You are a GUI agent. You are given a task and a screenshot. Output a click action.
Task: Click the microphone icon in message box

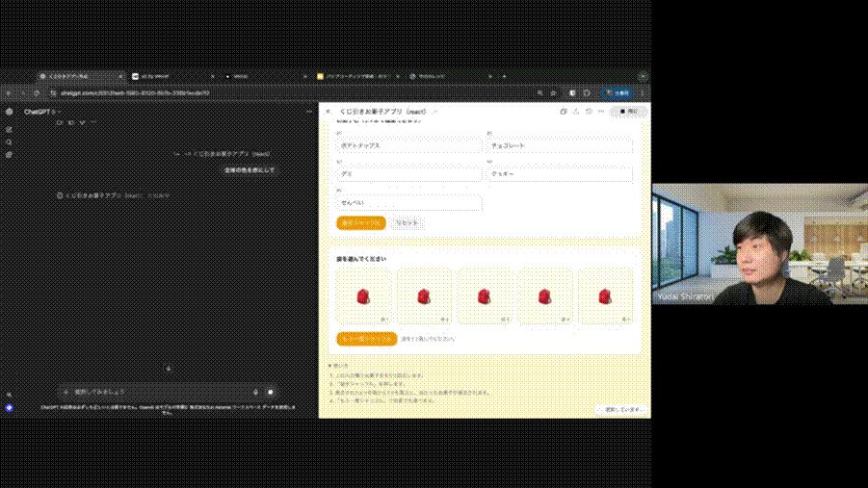coord(255,392)
